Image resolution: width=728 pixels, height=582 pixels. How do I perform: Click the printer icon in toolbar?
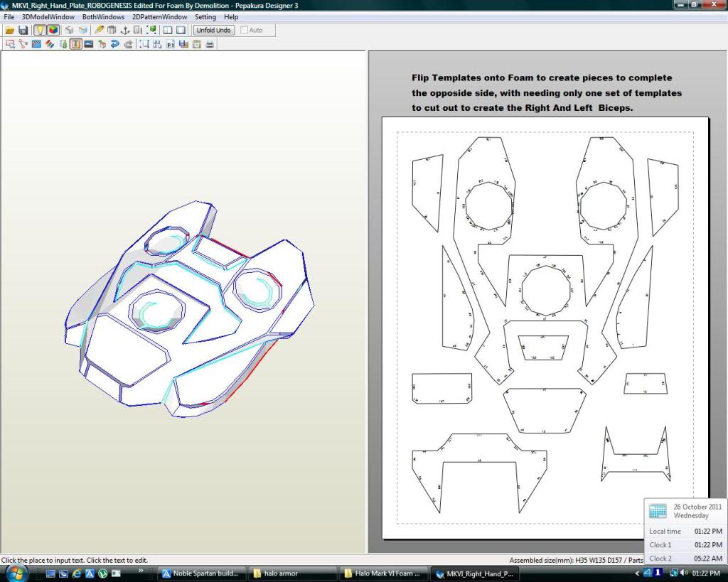pos(210,44)
